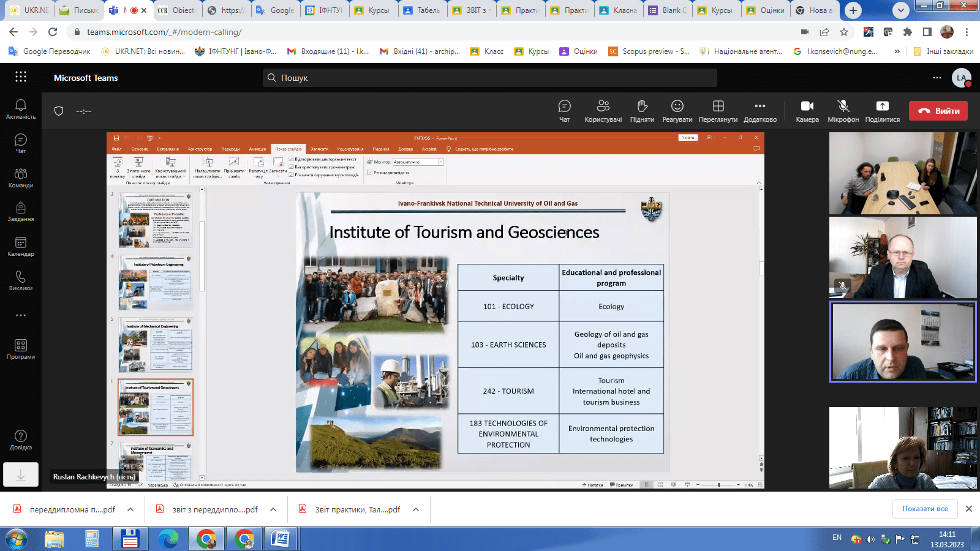Leave the meeting with Вийти button
Viewport: 980px width, 551px height.
pos(938,111)
